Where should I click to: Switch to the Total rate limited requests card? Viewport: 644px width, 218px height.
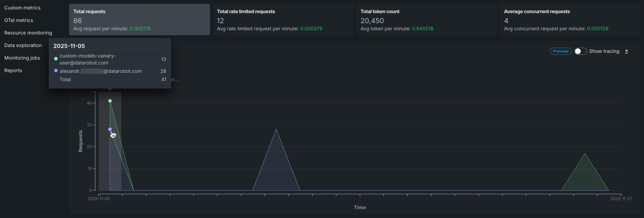point(283,20)
